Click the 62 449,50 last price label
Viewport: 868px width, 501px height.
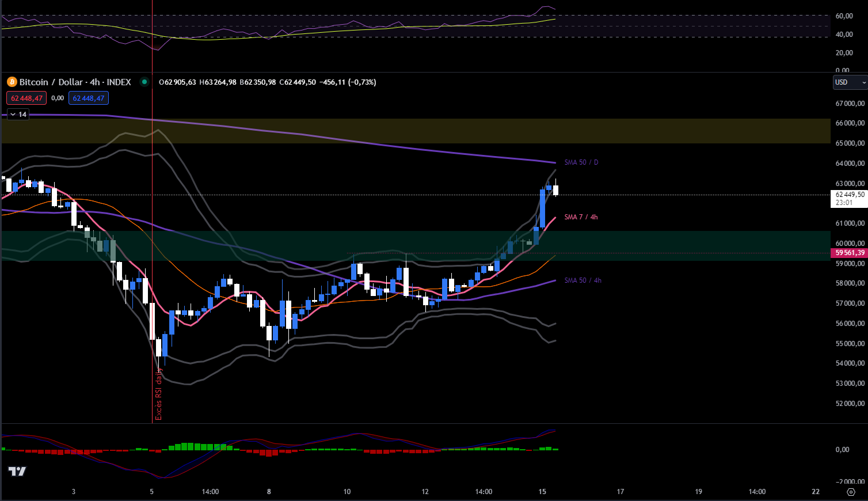(851, 195)
